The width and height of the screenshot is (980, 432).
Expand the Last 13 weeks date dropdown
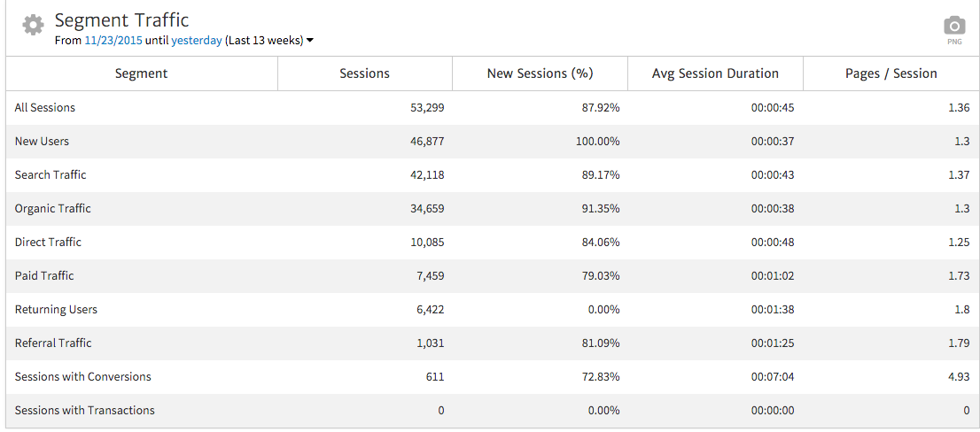coord(309,41)
